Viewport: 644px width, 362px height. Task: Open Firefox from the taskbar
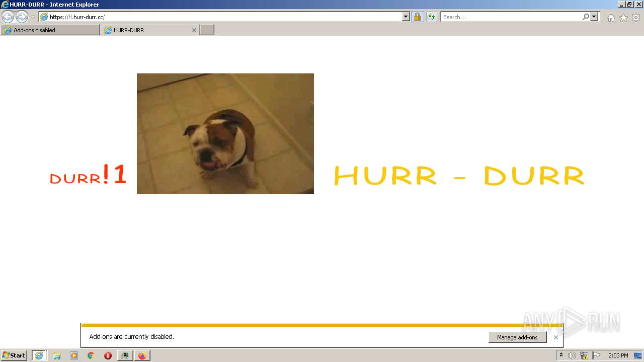point(142,355)
